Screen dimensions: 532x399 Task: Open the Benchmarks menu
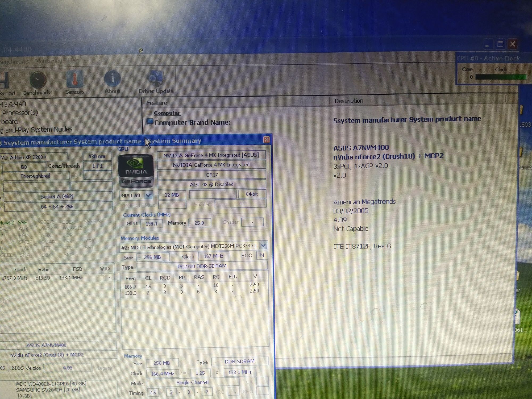click(x=14, y=61)
